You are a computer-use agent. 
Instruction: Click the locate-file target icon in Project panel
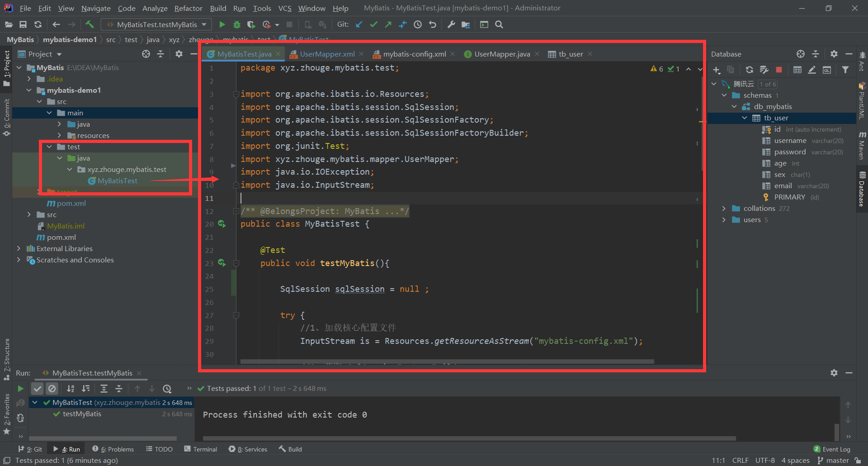tap(146, 54)
